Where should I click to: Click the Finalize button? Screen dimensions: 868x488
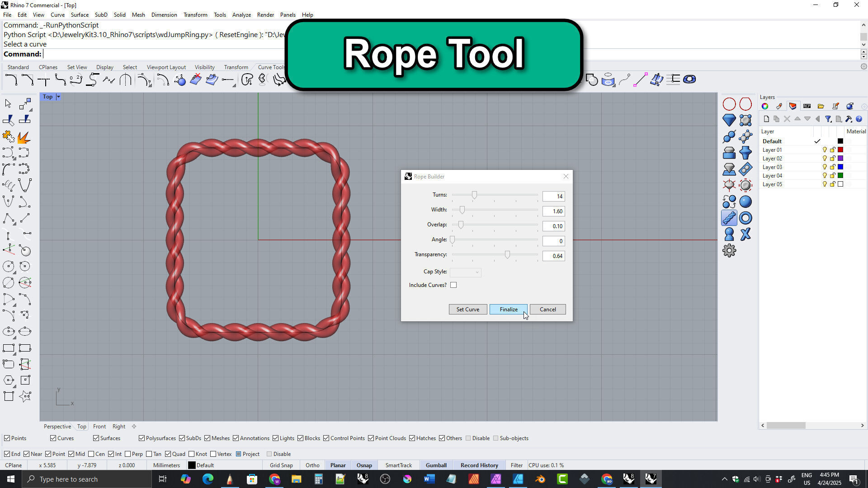(508, 310)
